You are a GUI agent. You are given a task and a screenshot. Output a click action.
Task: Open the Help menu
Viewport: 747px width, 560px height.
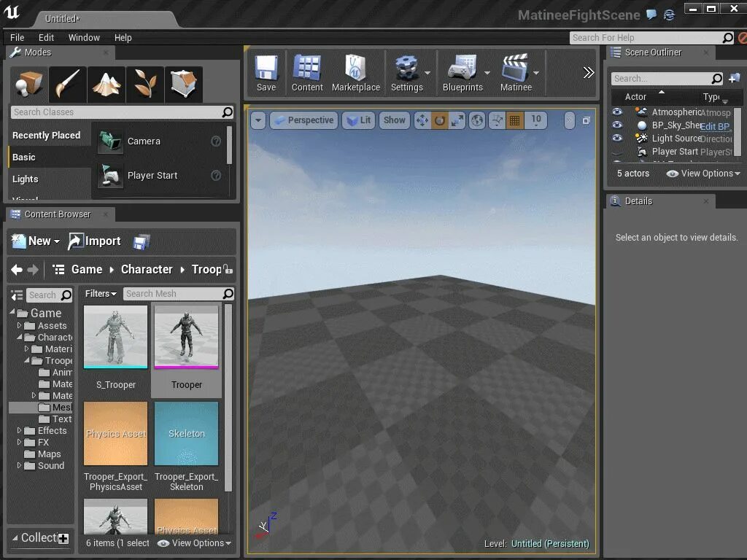click(123, 38)
